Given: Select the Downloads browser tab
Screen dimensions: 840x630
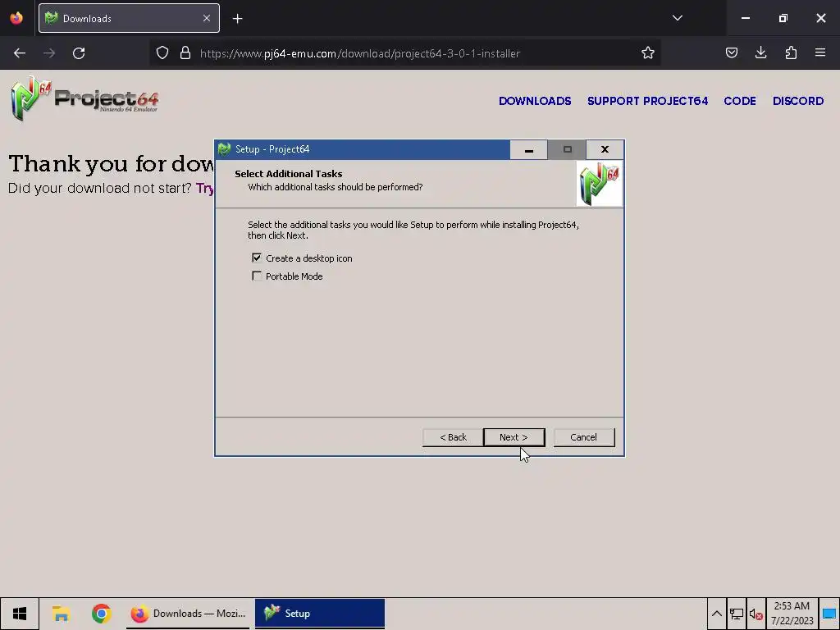Looking at the screenshot, I should click(129, 18).
